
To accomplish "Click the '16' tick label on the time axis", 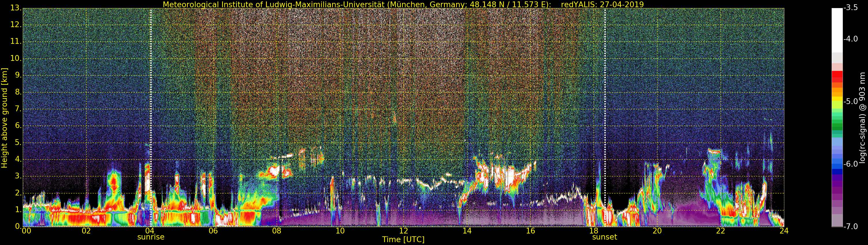I will [x=530, y=231].
